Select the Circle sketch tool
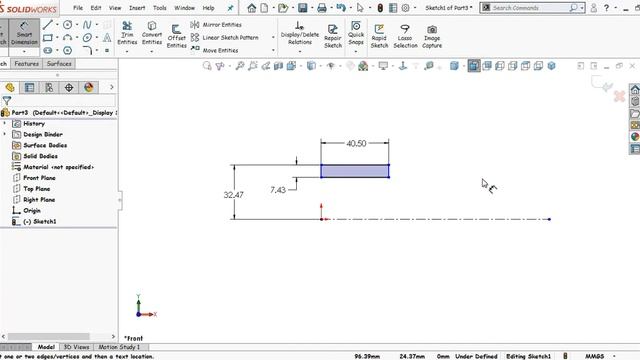Viewport: 640px width, 360px height. click(68, 25)
